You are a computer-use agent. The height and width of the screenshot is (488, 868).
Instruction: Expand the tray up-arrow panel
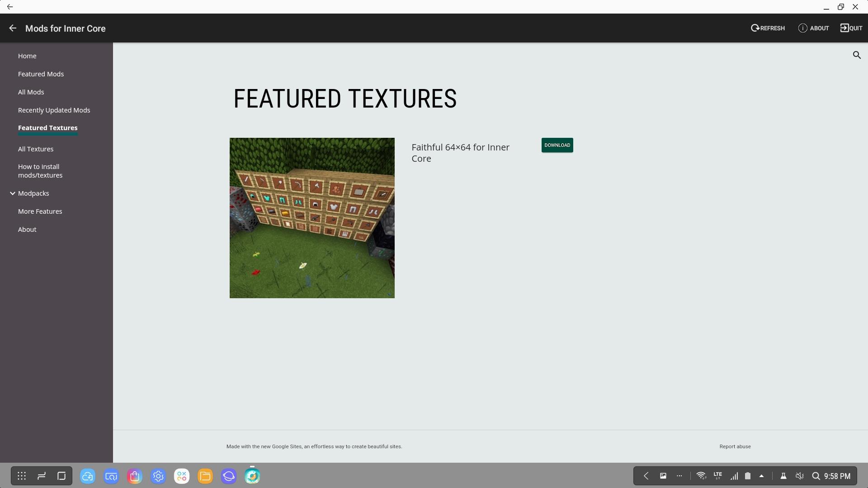tap(761, 476)
